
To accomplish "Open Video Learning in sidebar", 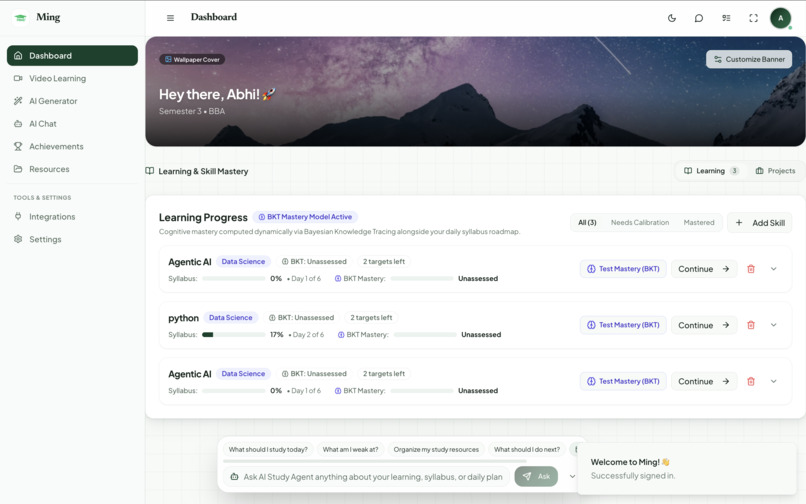I will (x=72, y=78).
